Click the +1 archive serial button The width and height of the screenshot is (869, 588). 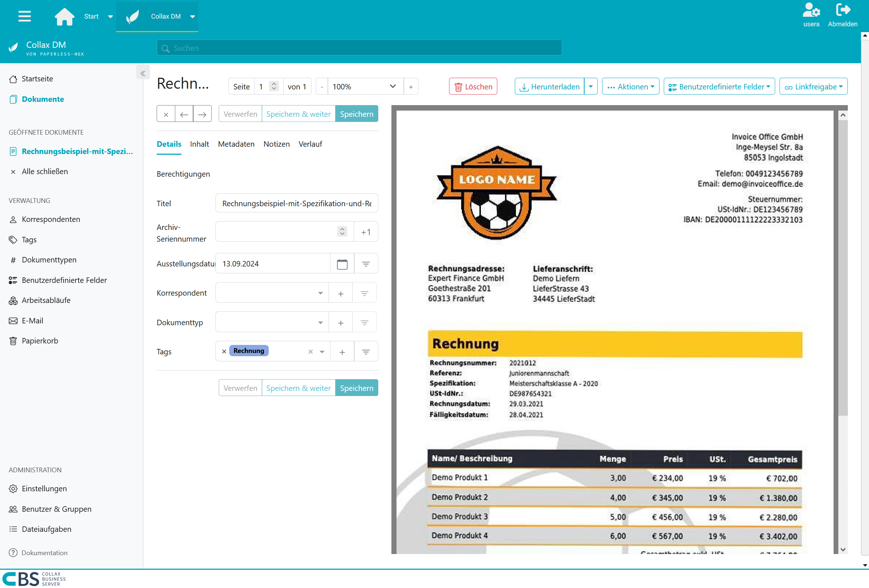366,232
